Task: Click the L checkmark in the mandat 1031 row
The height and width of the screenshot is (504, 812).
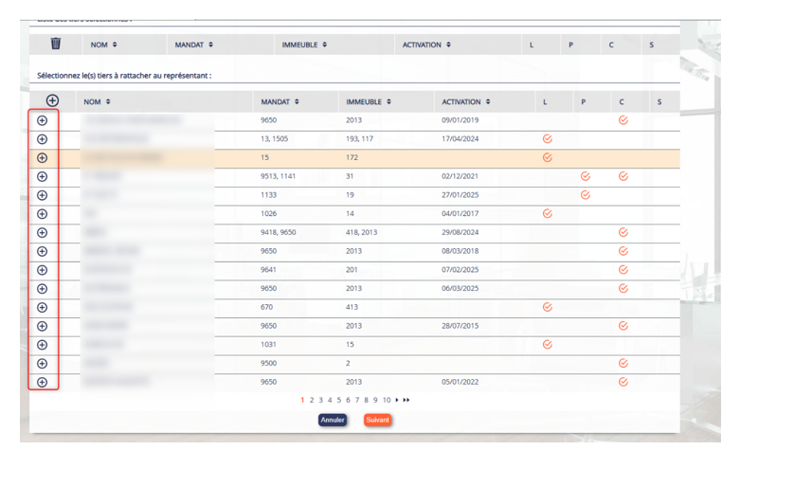Action: point(547,345)
